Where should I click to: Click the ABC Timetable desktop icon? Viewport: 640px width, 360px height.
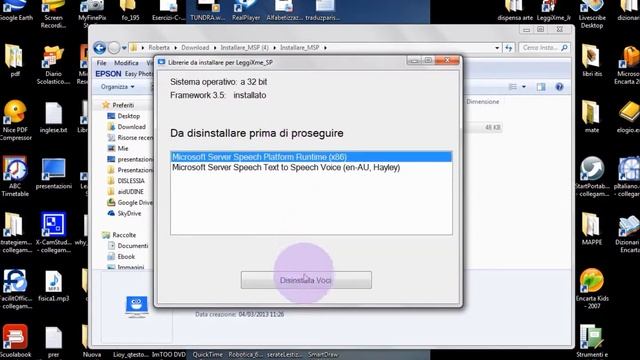15,176
